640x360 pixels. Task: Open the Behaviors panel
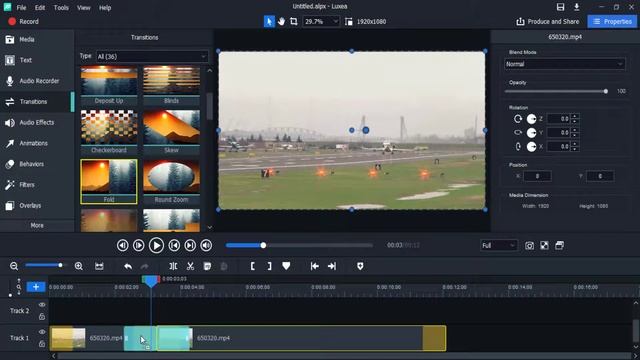point(37,164)
